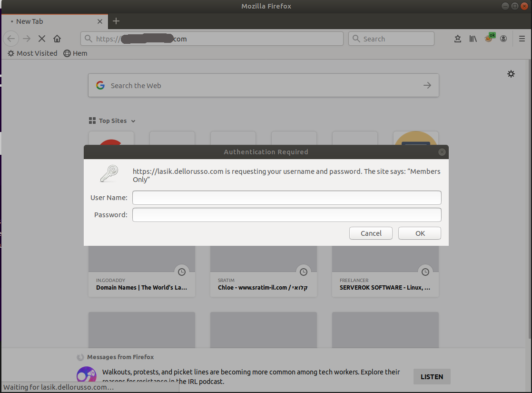Screen dimensions: 532x393
Task: Click the Top Sites grid icon
Action: click(x=91, y=121)
